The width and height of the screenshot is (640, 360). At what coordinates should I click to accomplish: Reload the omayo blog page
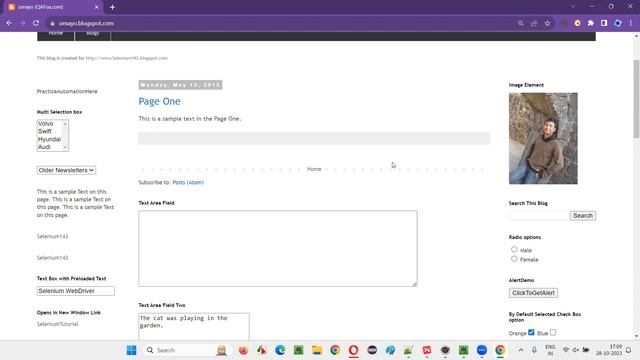[36, 23]
